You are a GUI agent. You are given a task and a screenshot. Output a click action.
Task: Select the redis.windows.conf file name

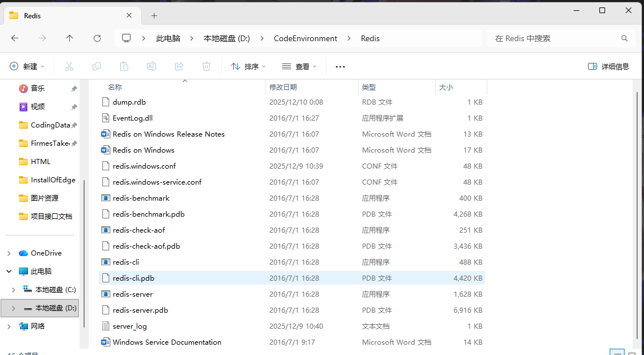click(x=144, y=166)
